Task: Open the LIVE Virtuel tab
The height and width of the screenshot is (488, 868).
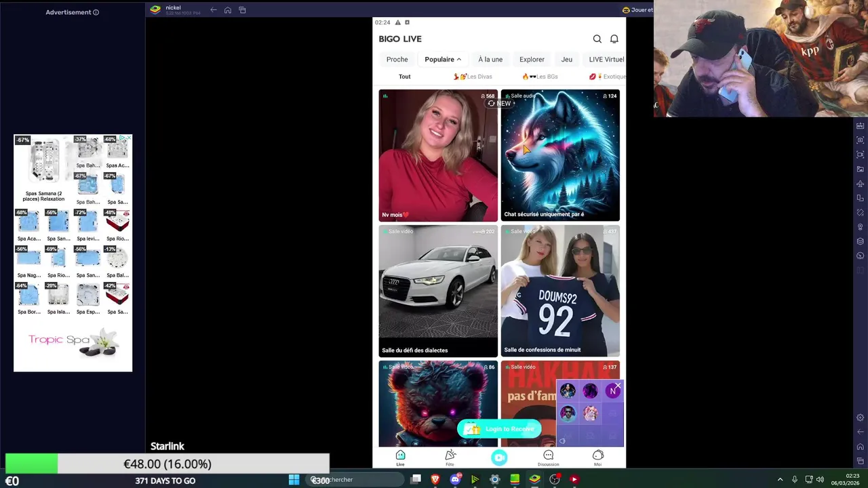Action: click(x=606, y=60)
